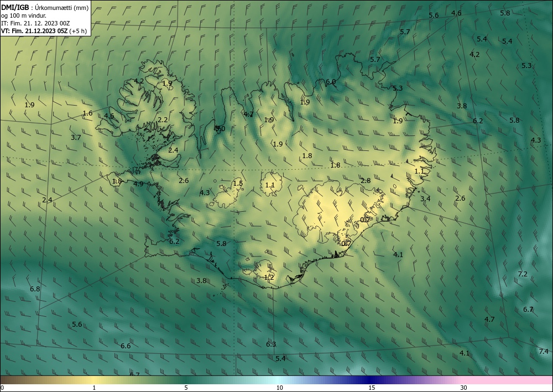Click the 7.4 value at the southeast corner
The height and width of the screenshot is (392, 553).
[544, 351]
